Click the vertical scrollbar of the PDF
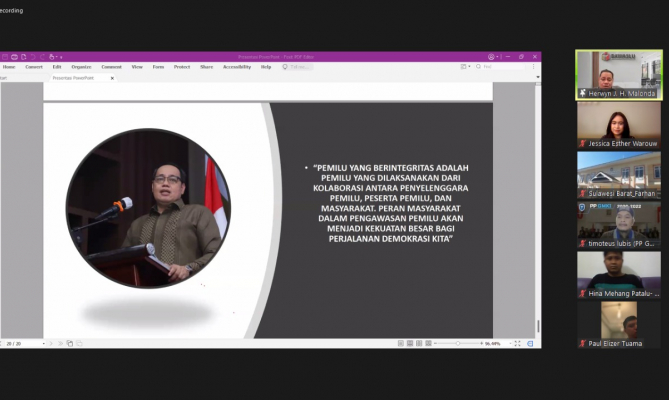Screen dimensions: 669x400 tap(538, 200)
